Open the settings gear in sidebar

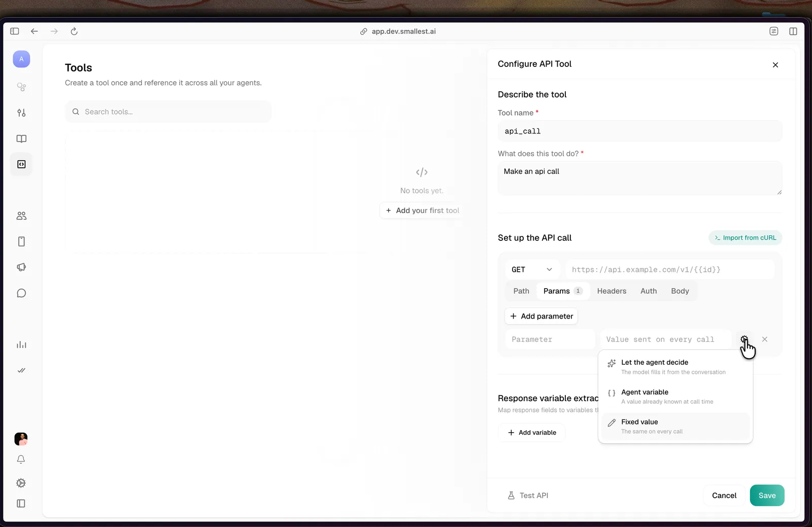[x=21, y=483]
